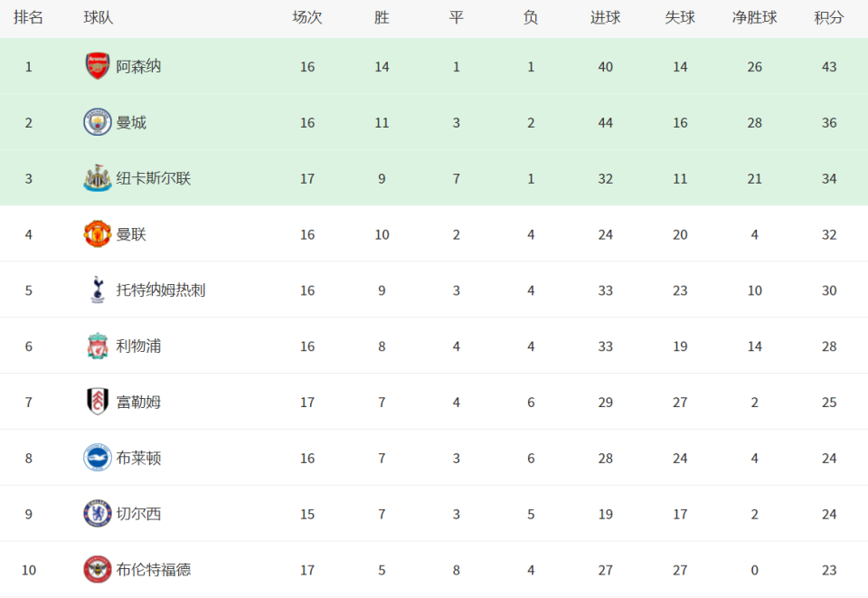Click the 场次 column header
The image size is (868, 598).
point(307,18)
